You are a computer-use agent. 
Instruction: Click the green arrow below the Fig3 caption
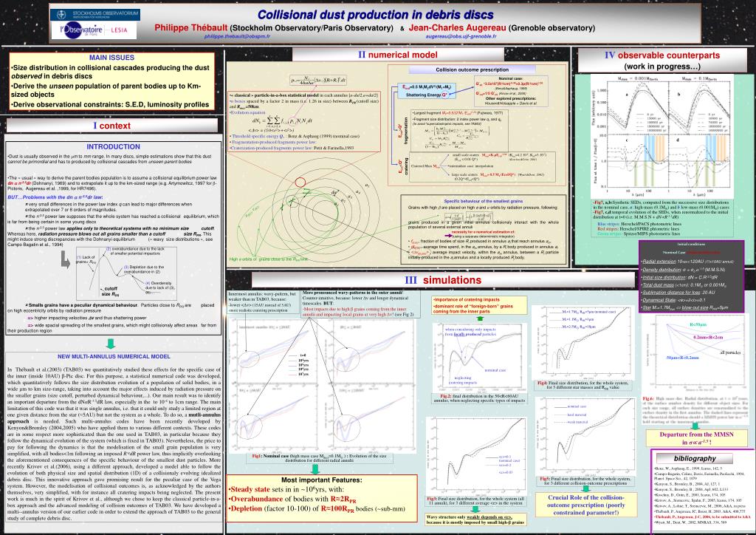click(475, 509)
